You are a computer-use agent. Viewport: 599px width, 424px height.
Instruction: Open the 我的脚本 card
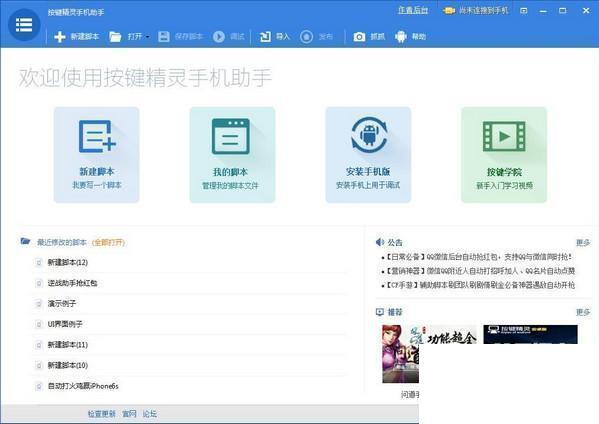click(x=232, y=155)
